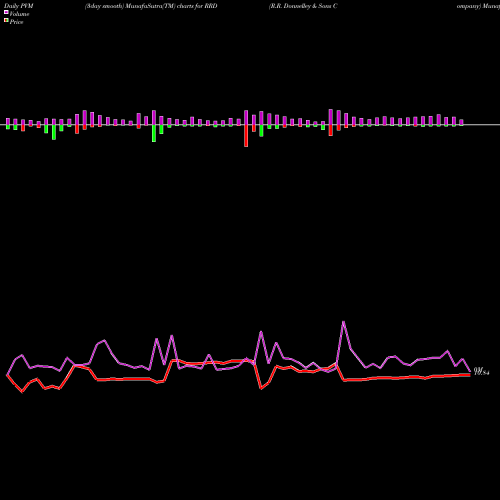
Task: Click the tallest red bar below baseline
Action: point(246,136)
